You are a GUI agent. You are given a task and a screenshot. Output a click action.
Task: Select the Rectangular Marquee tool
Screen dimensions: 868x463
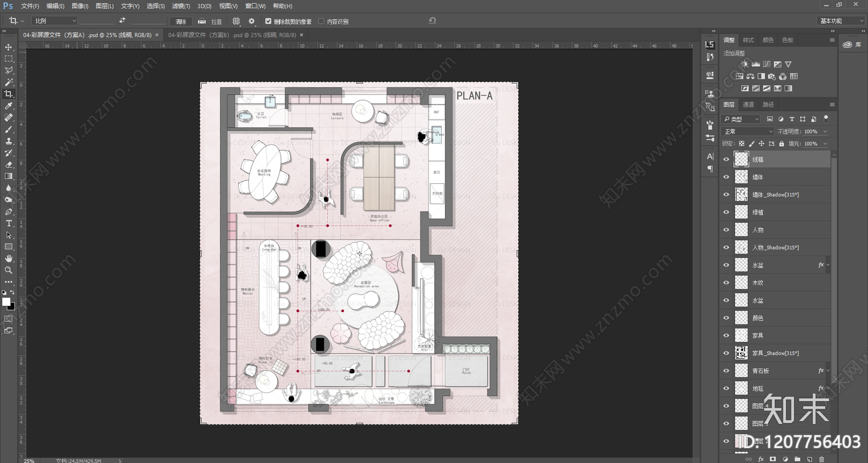[x=9, y=59]
